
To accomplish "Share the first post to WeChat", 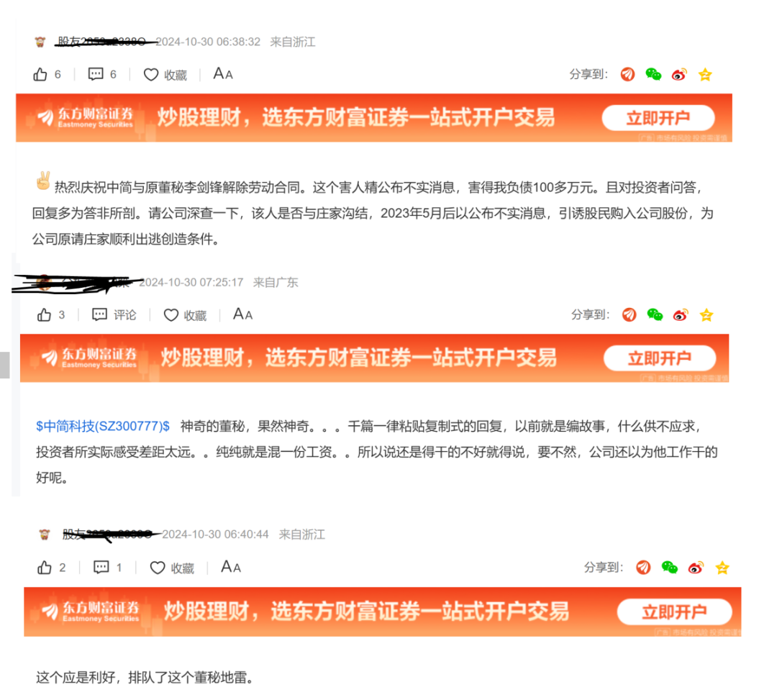I will pyautogui.click(x=653, y=74).
